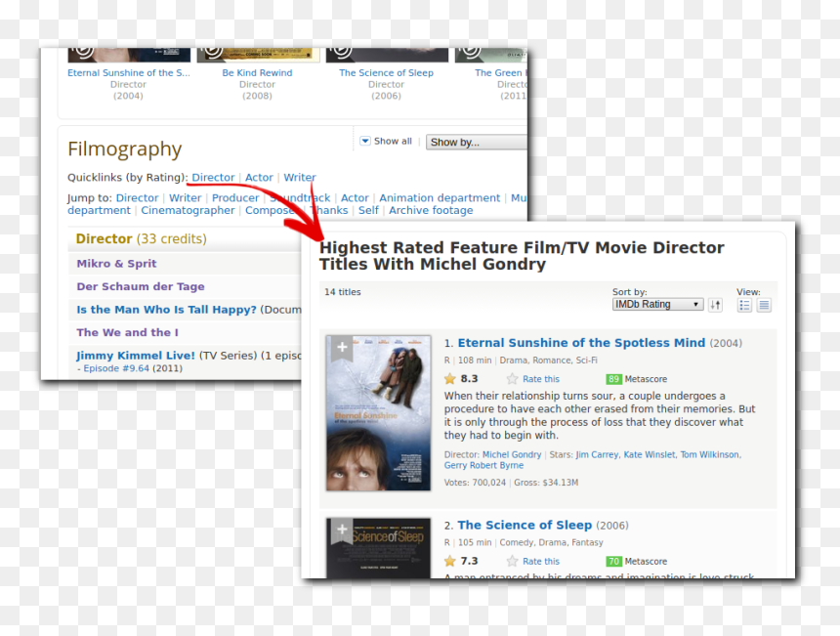Open the IMDb Rating sort dropdown
840x636 pixels.
click(x=657, y=305)
